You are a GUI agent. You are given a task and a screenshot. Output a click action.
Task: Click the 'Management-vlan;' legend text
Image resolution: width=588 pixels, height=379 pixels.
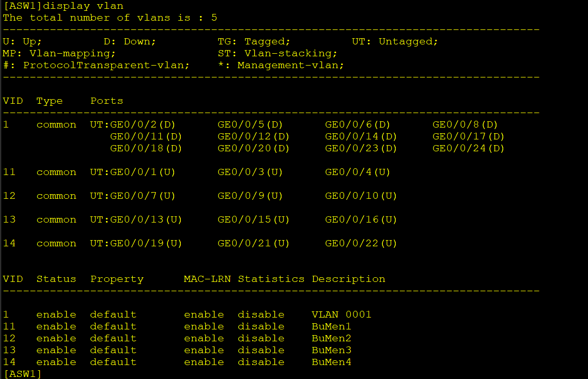[x=290, y=65]
